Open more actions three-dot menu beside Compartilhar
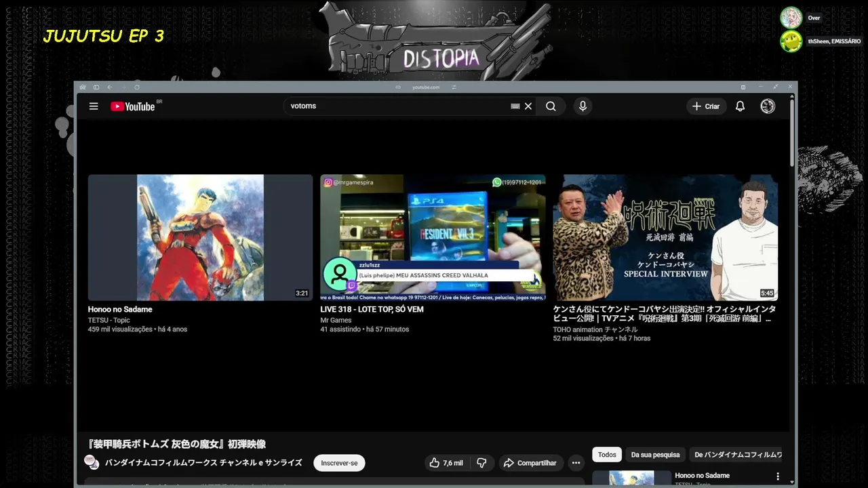Image resolution: width=868 pixels, height=488 pixels. coord(576,463)
